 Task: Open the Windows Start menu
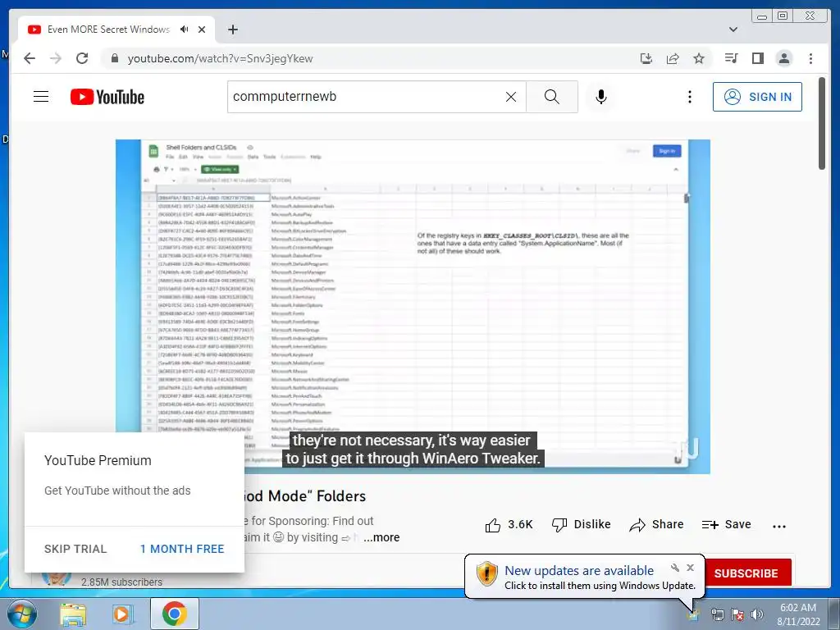22,614
